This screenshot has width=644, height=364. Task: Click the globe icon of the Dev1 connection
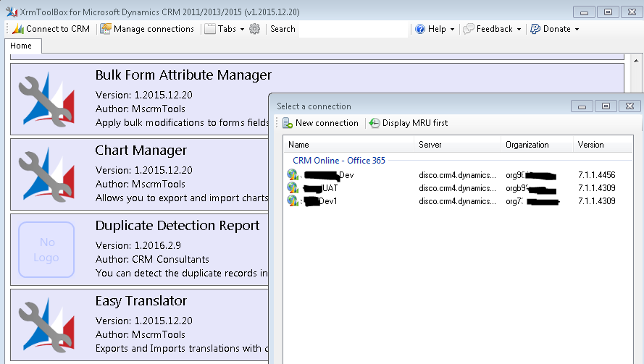293,201
